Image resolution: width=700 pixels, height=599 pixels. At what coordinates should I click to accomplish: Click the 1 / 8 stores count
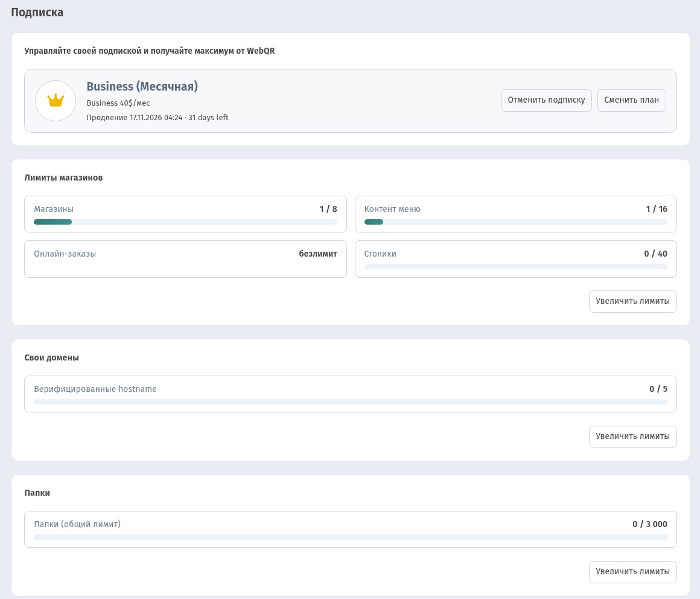click(x=328, y=209)
